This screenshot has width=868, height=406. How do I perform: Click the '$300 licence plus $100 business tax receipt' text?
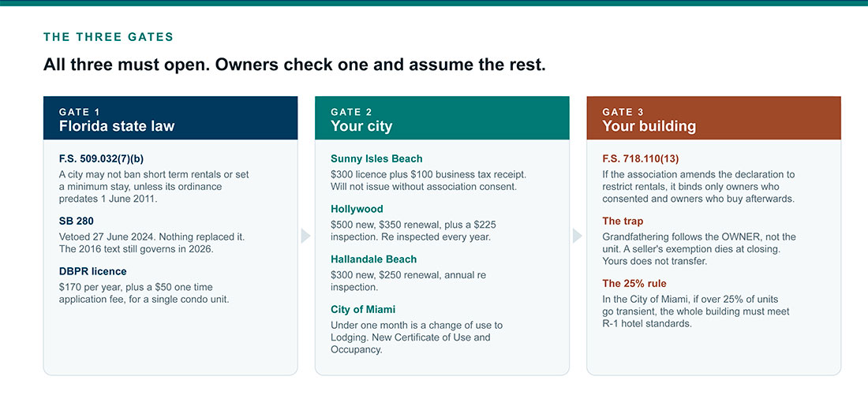click(428, 181)
